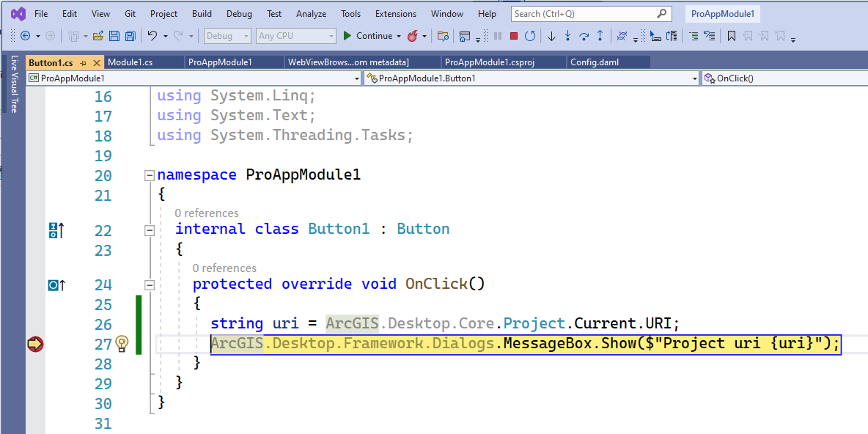Viewport: 868px width, 434px height.
Task: Click the Step Over icon
Action: [x=584, y=34]
